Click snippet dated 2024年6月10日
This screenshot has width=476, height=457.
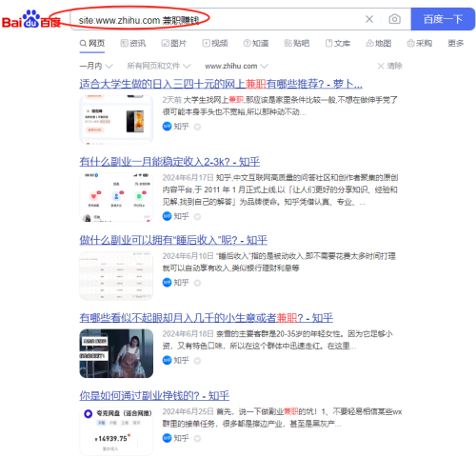[279, 262]
